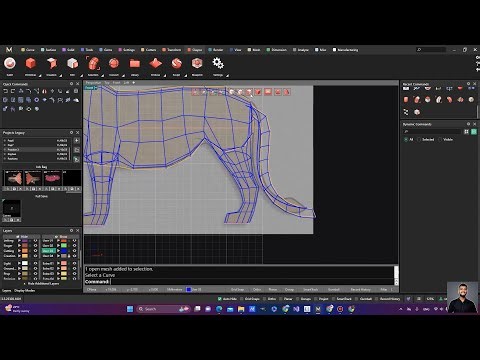Click the Hide button atop Layers panel

pyautogui.click(x=21, y=236)
